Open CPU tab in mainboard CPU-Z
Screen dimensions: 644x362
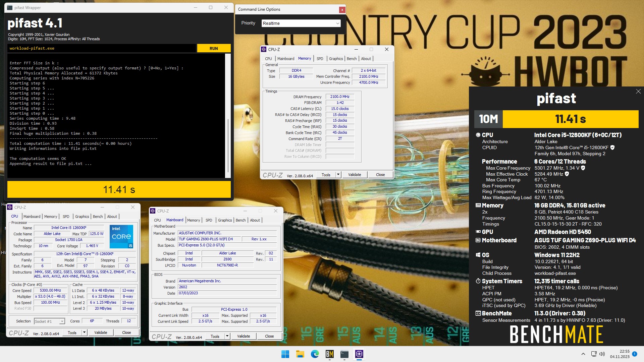(157, 220)
